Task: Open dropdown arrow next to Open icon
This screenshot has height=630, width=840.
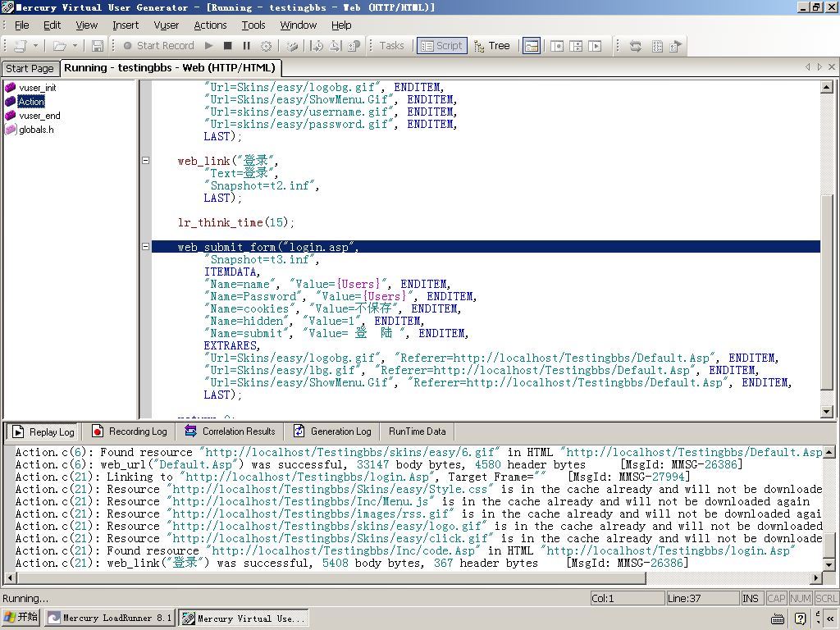Action: tap(75, 46)
